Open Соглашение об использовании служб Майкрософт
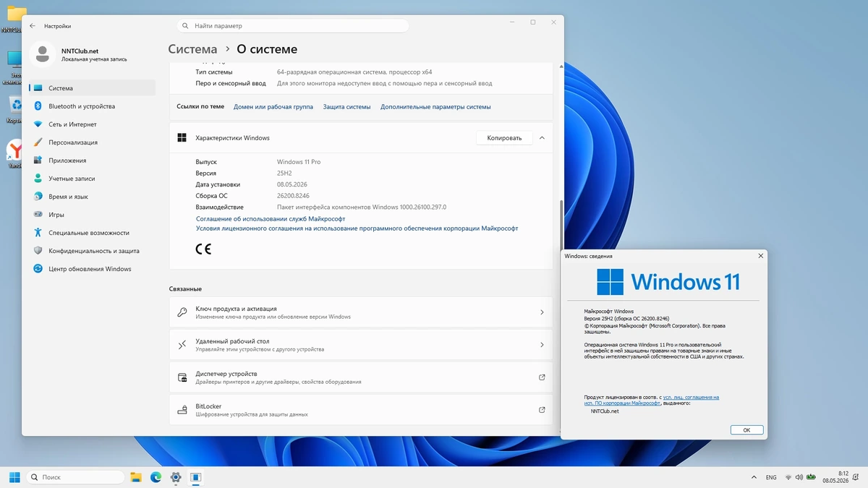This screenshot has height=488, width=868. tap(271, 218)
